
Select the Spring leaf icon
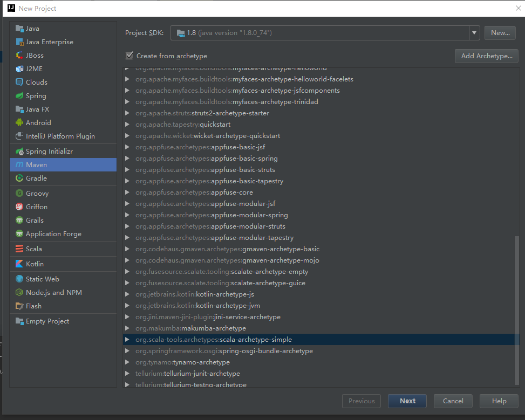point(19,96)
